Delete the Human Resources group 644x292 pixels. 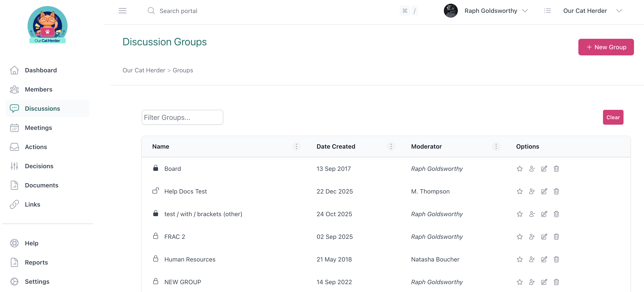(x=556, y=259)
